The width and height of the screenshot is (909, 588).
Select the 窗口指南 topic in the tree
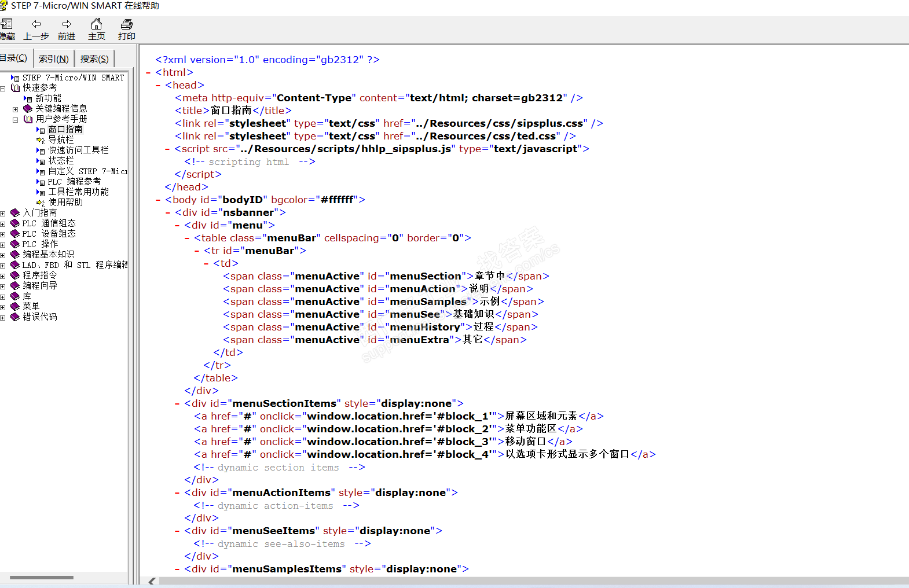(65, 130)
